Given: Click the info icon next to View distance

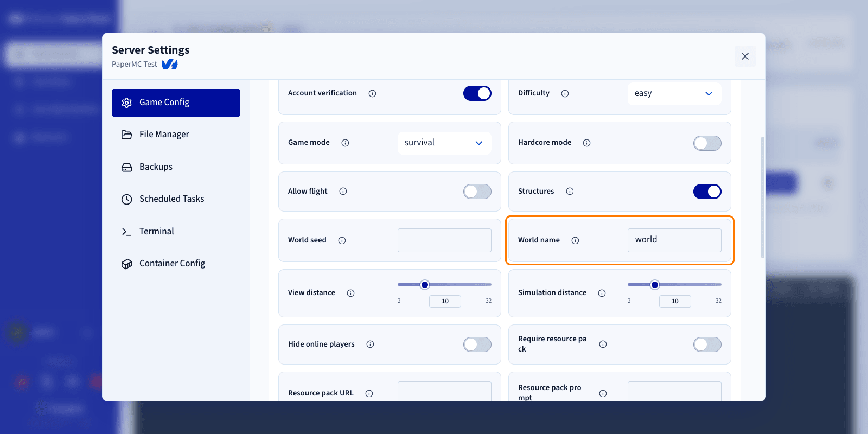Looking at the screenshot, I should point(350,293).
